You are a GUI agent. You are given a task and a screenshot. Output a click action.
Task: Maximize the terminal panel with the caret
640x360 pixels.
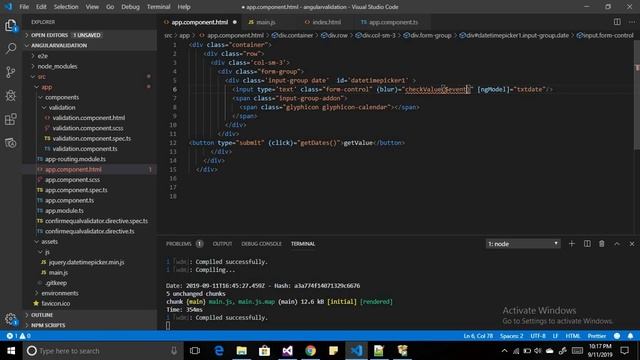pos(617,244)
